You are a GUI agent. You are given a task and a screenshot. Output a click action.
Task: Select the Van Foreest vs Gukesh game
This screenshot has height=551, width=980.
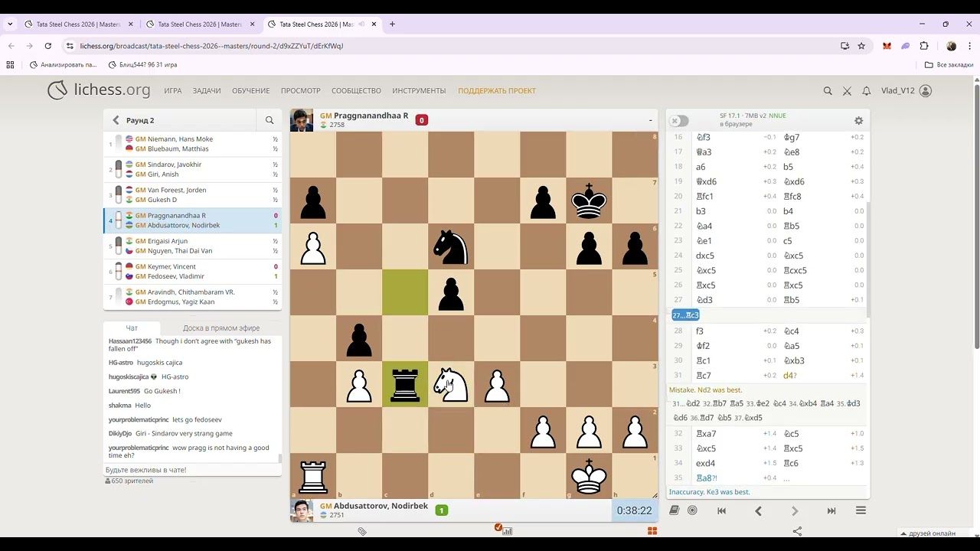coord(192,194)
